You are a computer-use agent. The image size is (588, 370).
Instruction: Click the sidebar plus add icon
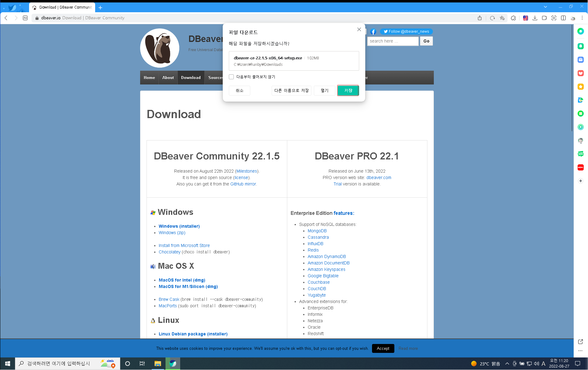tap(580, 181)
